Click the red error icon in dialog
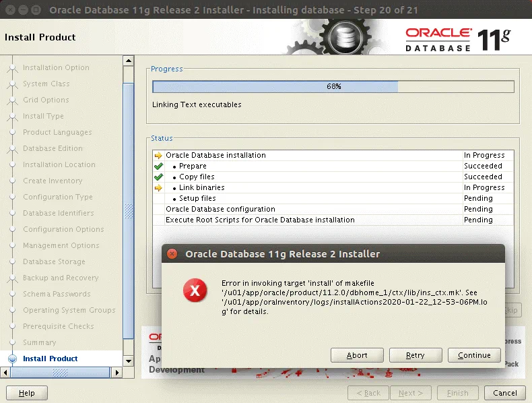The image size is (532, 403). pos(195,291)
